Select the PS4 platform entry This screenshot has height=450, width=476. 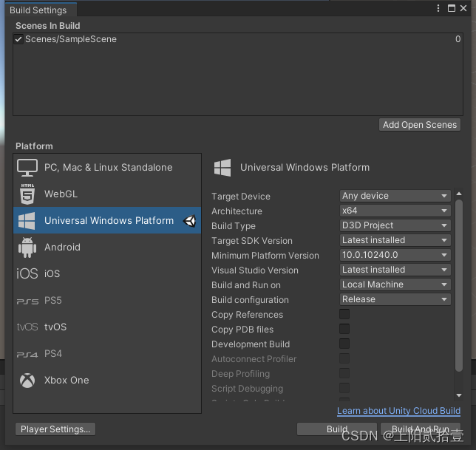107,354
